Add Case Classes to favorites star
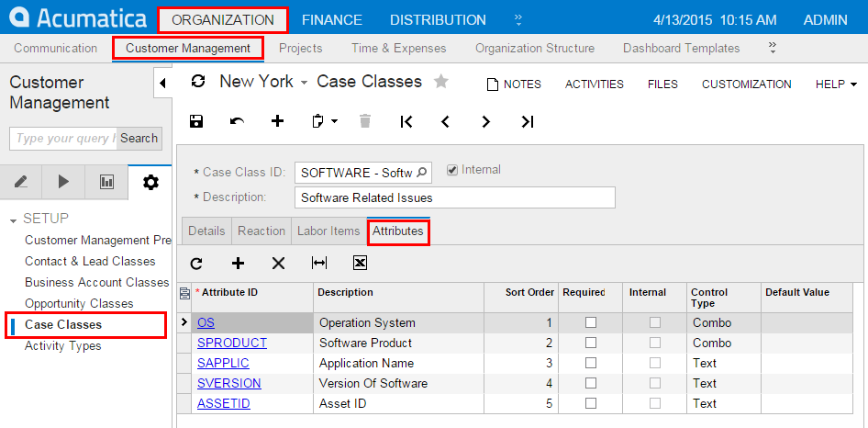The image size is (868, 428). tap(441, 82)
